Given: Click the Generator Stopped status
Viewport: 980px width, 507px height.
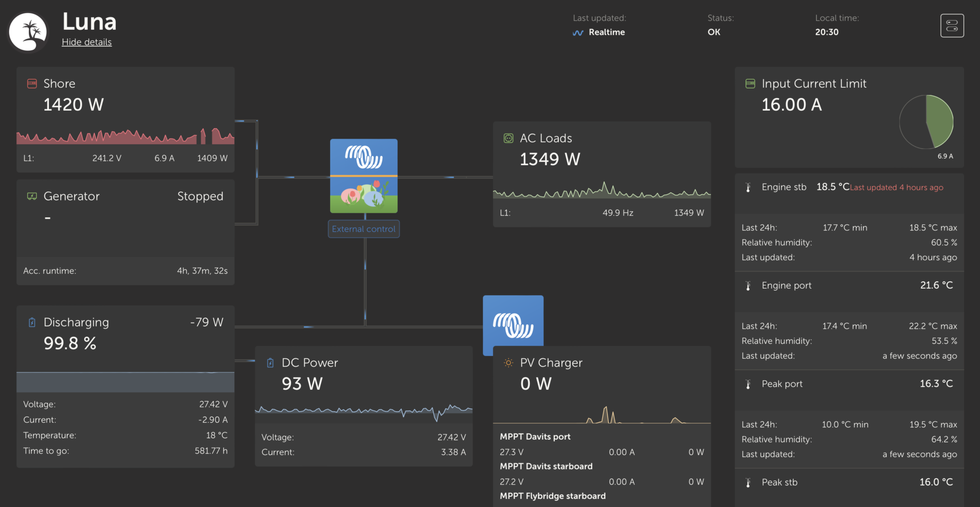Looking at the screenshot, I should (200, 196).
